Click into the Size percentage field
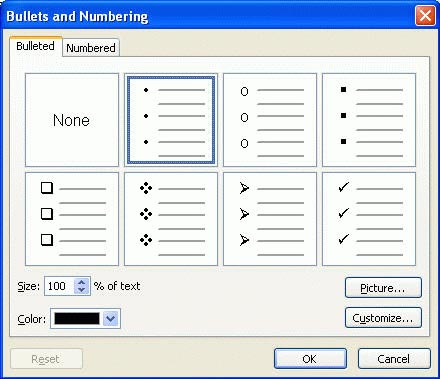 60,286
